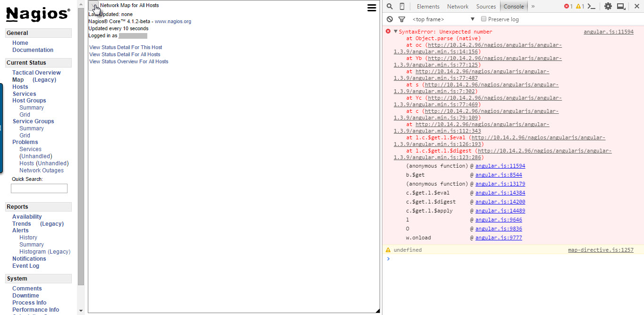Click the DevTools inspect element magnifier icon

pyautogui.click(x=390, y=6)
